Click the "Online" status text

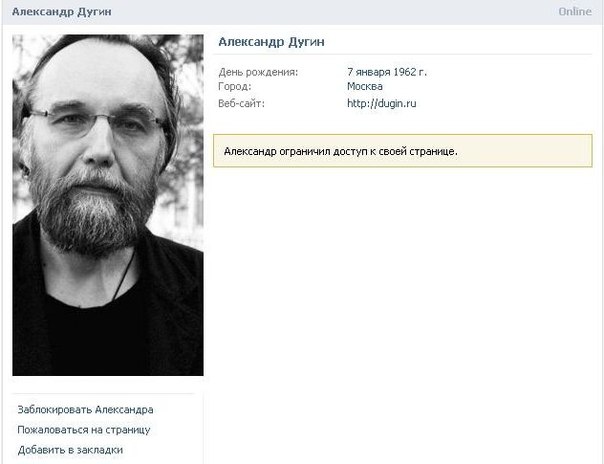[575, 12]
